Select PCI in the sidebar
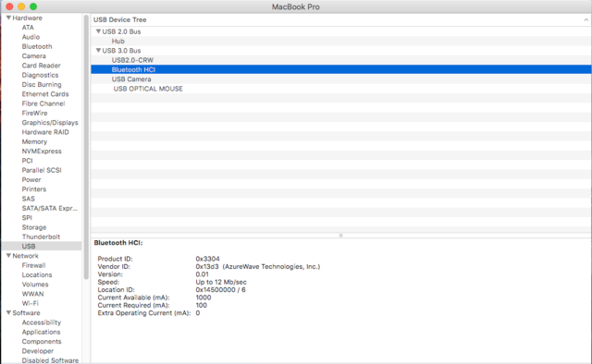592x364 pixels. 27,161
